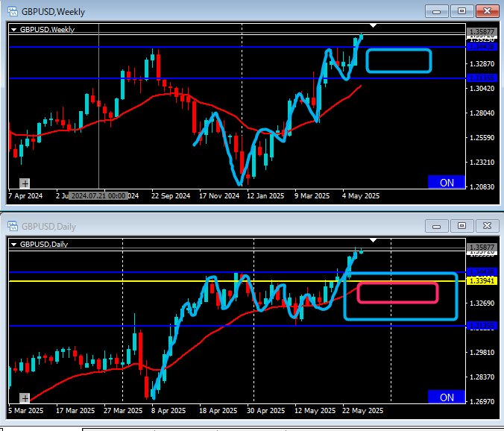Click the 12 Jan 2025 date on Weekly axis
This screenshot has height=431, width=504.
pos(265,195)
